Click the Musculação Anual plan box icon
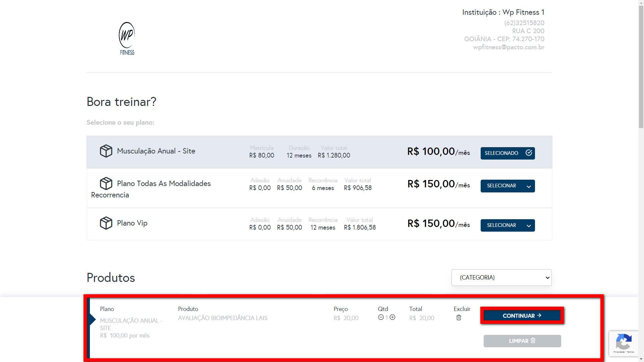Image resolution: width=644 pixels, height=362 pixels. pyautogui.click(x=106, y=151)
